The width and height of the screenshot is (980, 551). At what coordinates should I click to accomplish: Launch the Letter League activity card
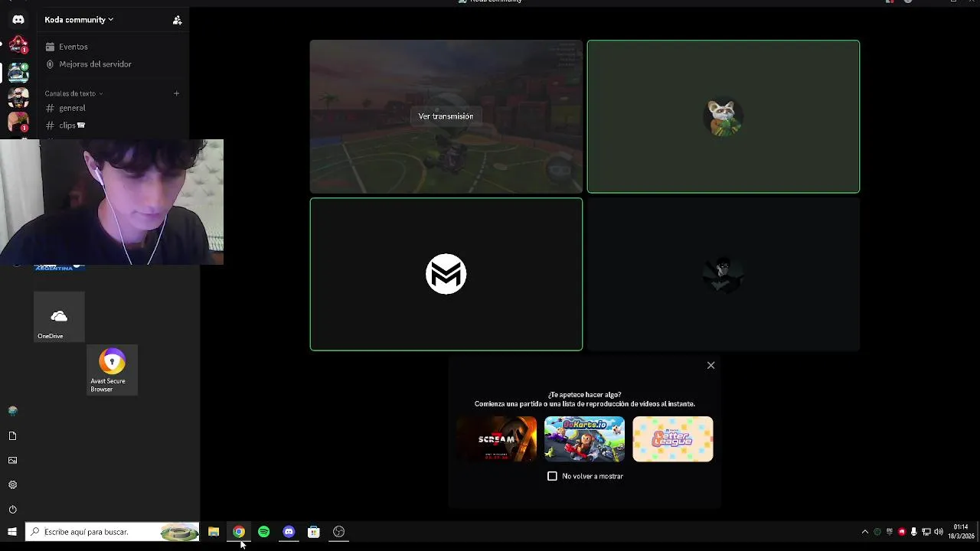pyautogui.click(x=672, y=439)
